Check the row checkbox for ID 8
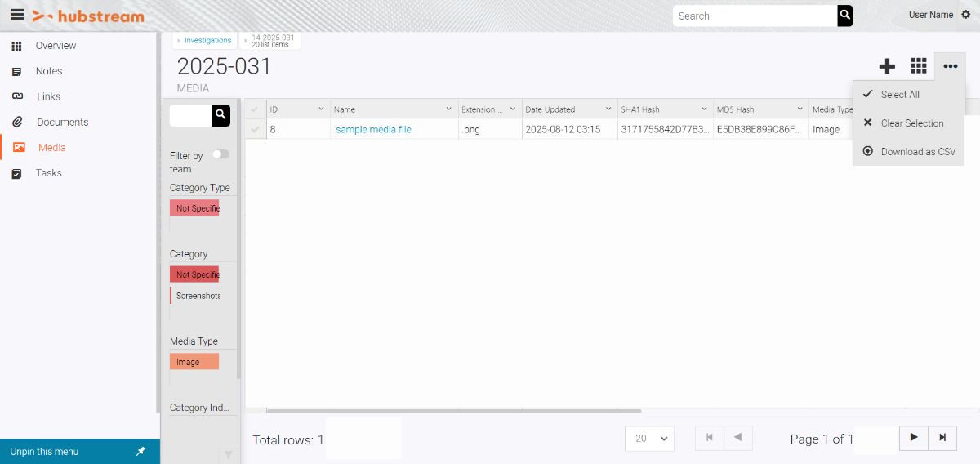Screen dimensions: 980x464 click(256, 130)
